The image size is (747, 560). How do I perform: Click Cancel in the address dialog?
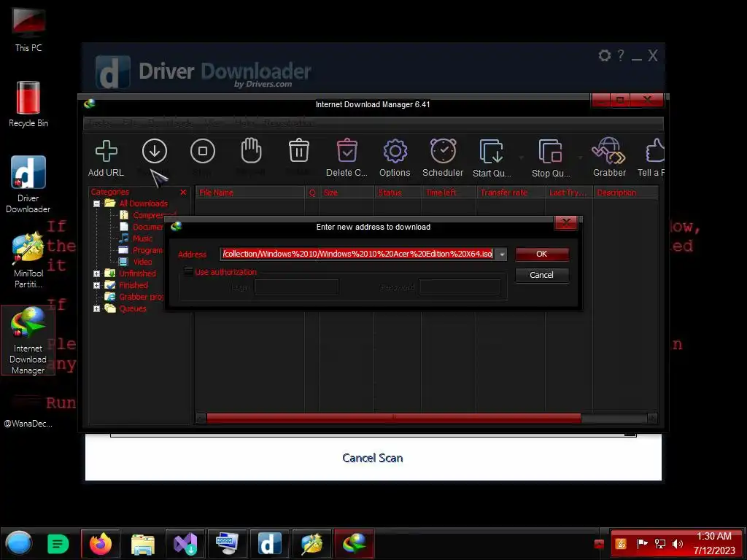[x=542, y=275]
